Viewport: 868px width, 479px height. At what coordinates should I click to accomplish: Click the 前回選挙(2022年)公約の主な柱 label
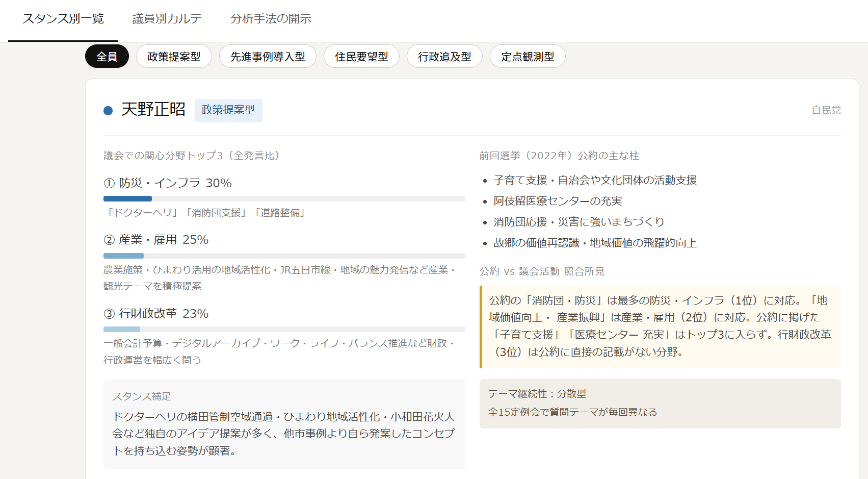pos(559,156)
